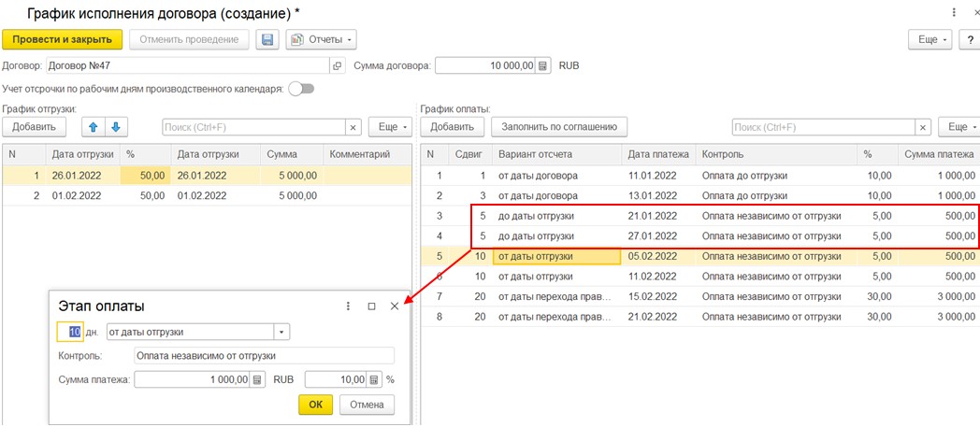This screenshot has width=980, height=427.
Task: Click Заполнить по соглашению button
Action: pyautogui.click(x=558, y=127)
